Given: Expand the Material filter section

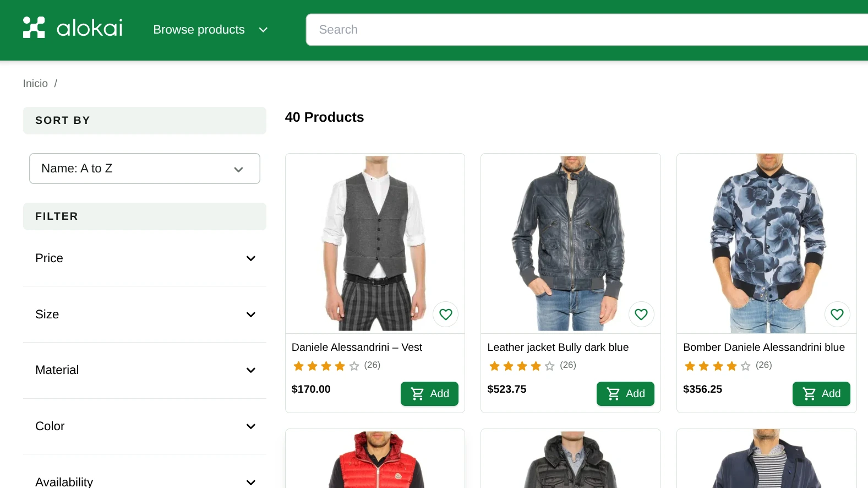Looking at the screenshot, I should (144, 370).
